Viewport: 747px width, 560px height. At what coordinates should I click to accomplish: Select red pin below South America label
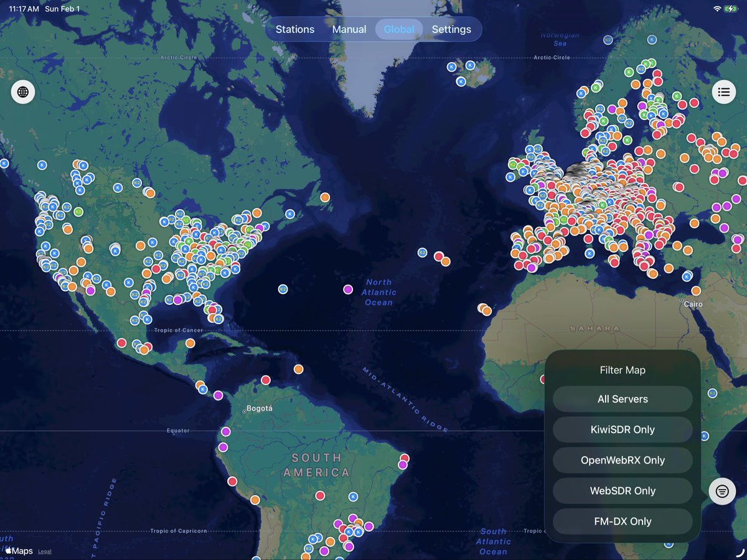[320, 495]
